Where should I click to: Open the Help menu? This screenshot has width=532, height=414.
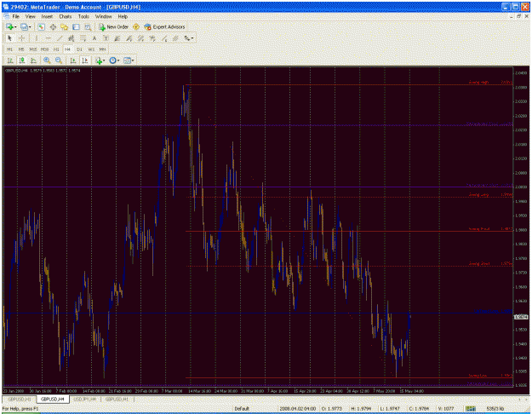coord(123,16)
